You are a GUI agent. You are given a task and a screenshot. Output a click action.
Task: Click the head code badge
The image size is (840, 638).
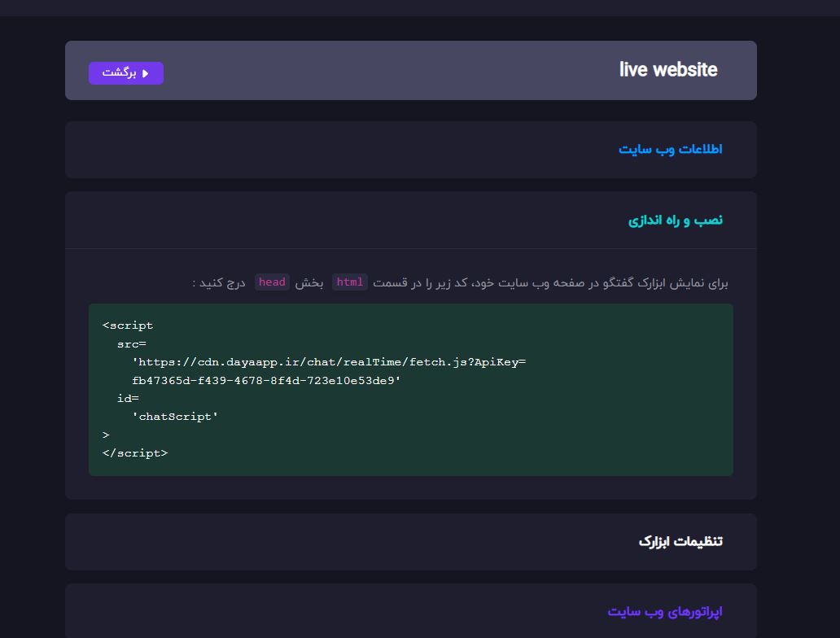click(272, 282)
